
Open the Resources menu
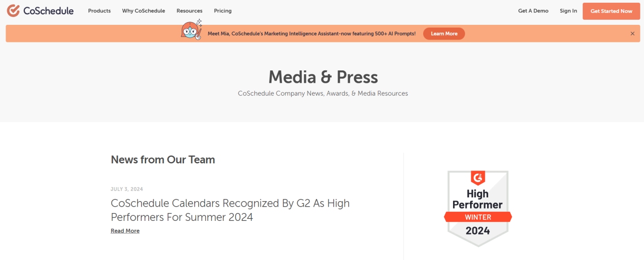(x=190, y=11)
